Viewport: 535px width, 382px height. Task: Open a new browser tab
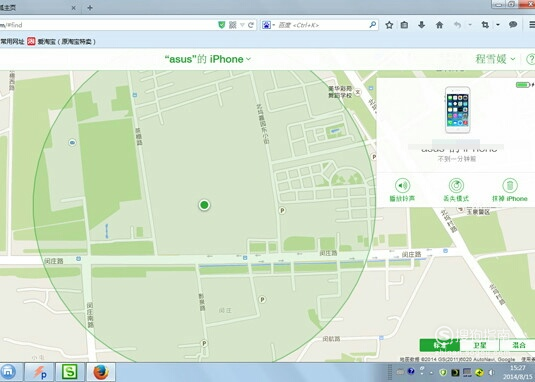90,8
